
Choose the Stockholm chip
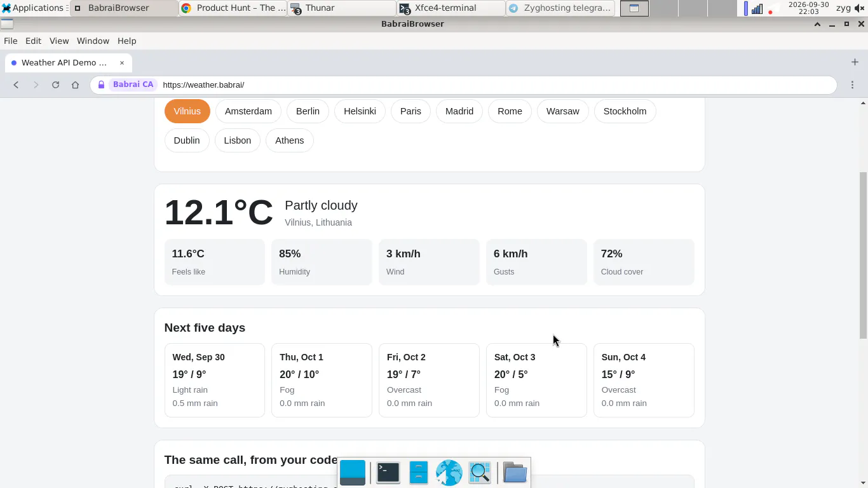pos(625,111)
